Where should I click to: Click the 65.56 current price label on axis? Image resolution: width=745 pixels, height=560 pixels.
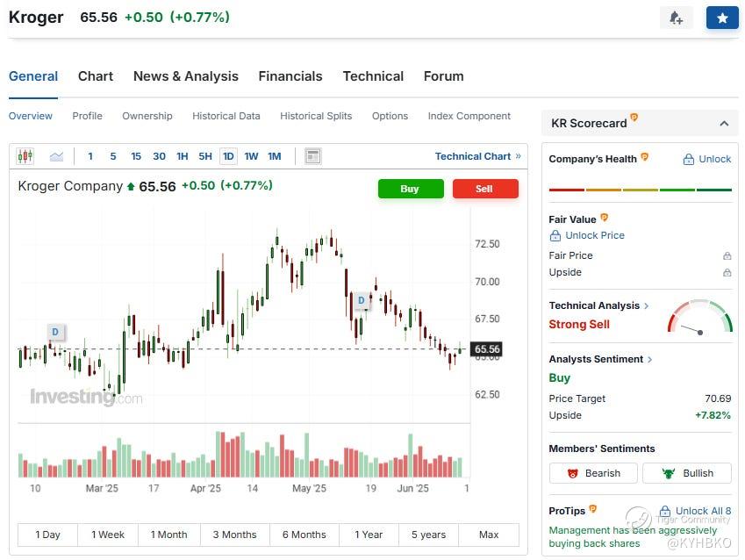point(487,349)
